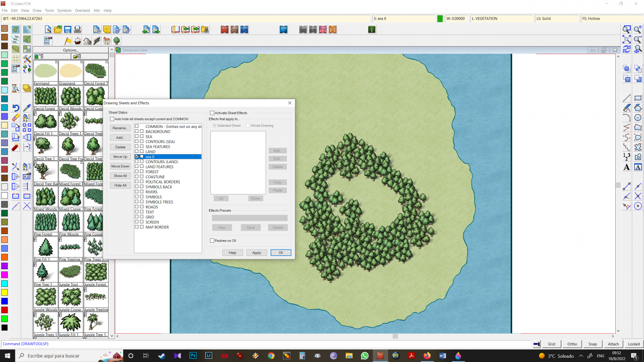
Task: Click the Move Down button
Action: click(120, 166)
